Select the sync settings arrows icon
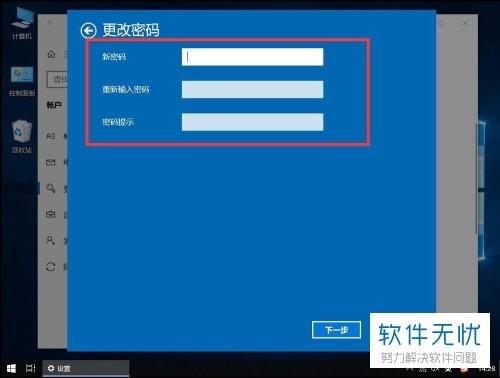The image size is (500, 378). [51, 267]
